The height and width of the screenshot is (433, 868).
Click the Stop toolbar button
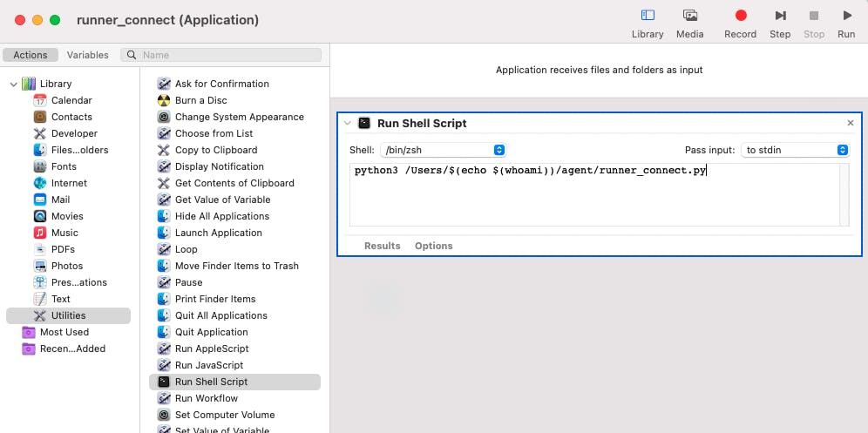point(814,24)
